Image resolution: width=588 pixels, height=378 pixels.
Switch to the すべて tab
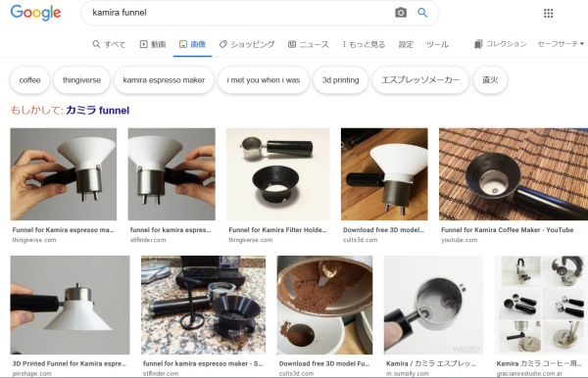109,44
